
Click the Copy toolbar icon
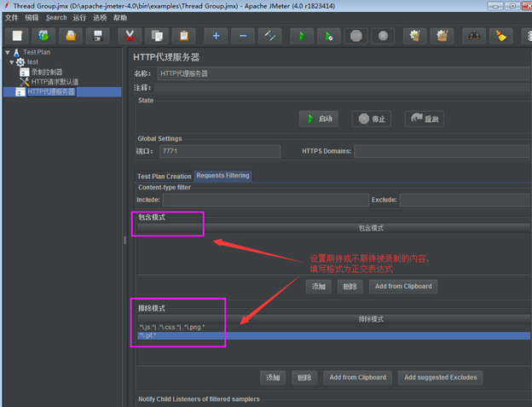(157, 36)
